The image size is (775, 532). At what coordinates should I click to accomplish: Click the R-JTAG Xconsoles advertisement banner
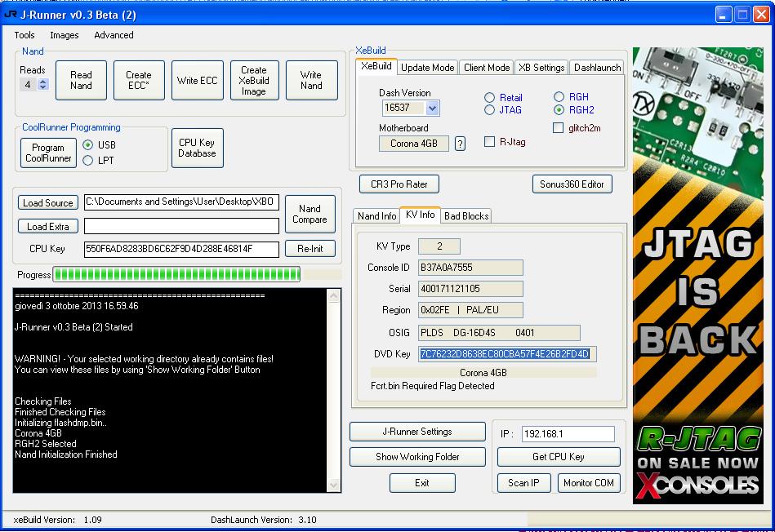tap(698, 276)
